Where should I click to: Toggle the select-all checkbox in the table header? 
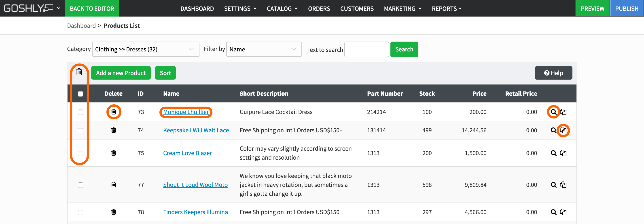80,94
